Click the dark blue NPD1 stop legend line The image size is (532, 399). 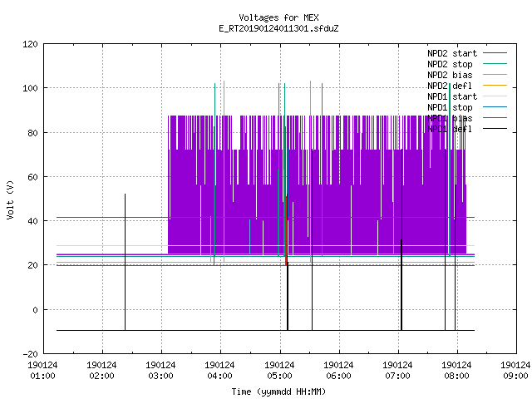tap(495, 107)
